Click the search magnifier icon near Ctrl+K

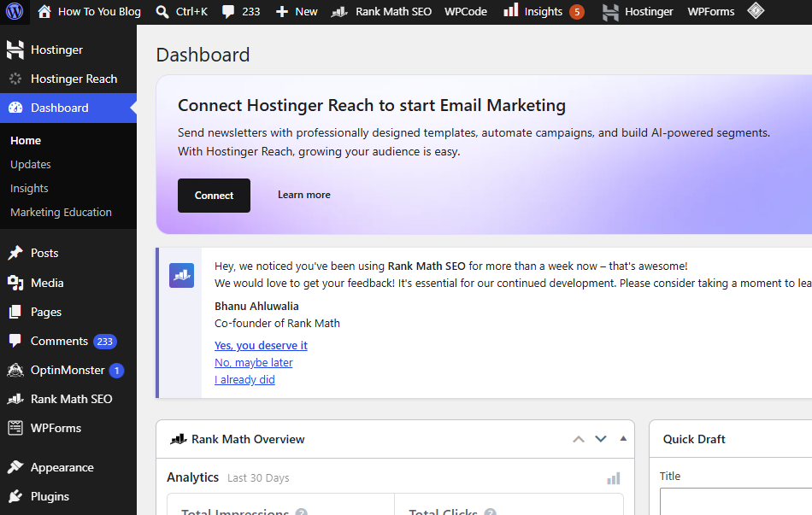[x=162, y=11]
